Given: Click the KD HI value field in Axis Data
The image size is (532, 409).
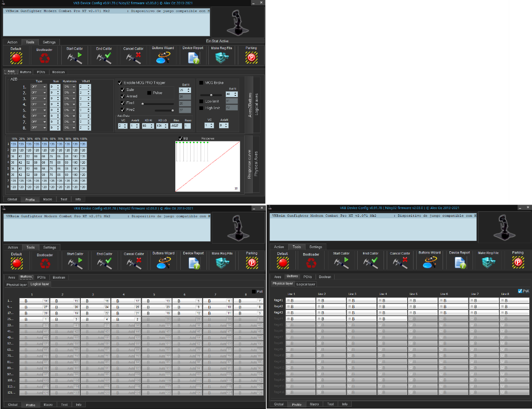Looking at the screenshot, I should point(148,125).
